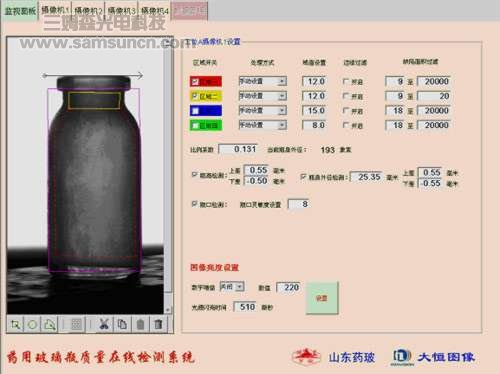Click the red region color swatch
The image size is (500, 374).
[206, 81]
